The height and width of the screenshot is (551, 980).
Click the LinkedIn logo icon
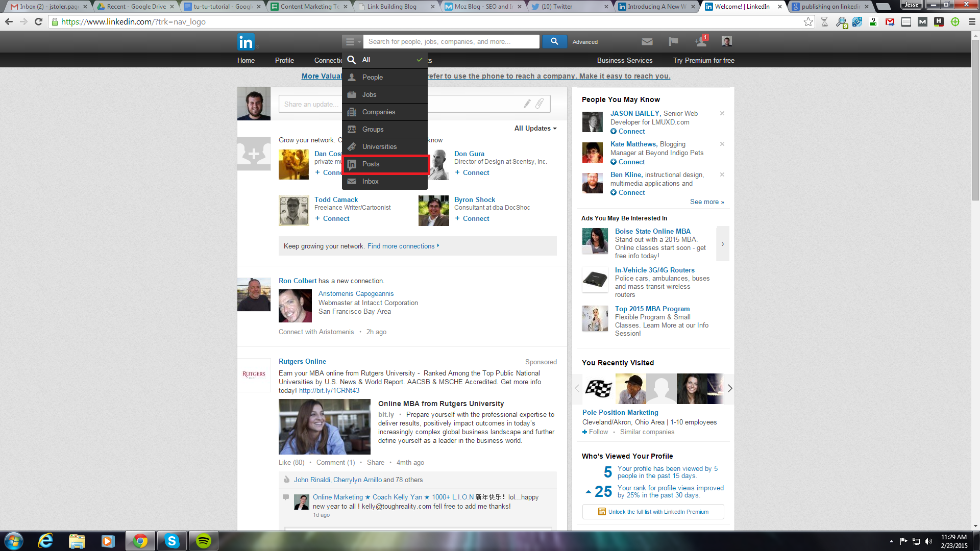tap(246, 42)
